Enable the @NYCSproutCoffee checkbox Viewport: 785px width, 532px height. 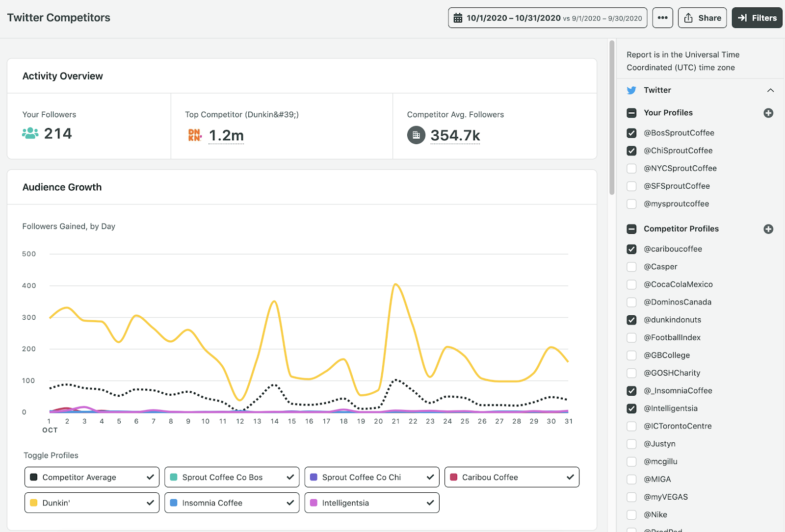pos(631,169)
